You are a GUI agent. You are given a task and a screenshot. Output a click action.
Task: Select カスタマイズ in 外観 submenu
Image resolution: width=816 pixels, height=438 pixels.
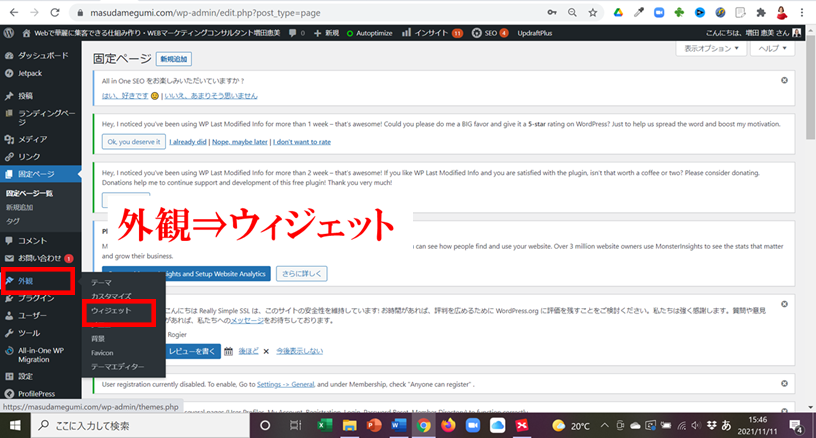[x=111, y=296]
